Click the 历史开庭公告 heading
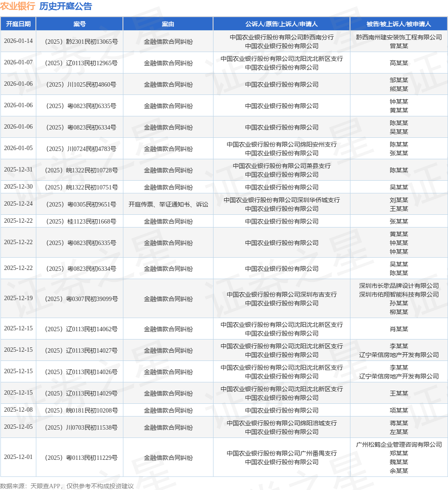Image resolution: width=448 pixels, height=490 pixels. click(x=66, y=6)
